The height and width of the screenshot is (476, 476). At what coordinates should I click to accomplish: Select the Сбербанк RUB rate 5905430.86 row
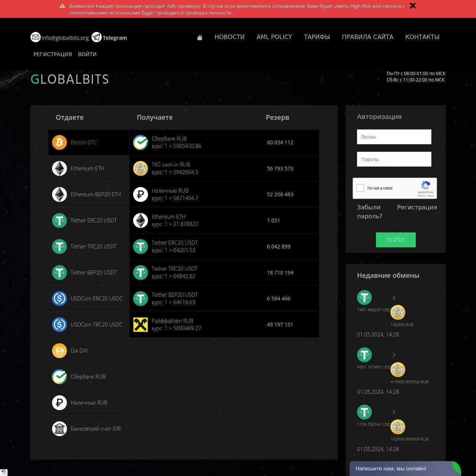[x=224, y=142]
